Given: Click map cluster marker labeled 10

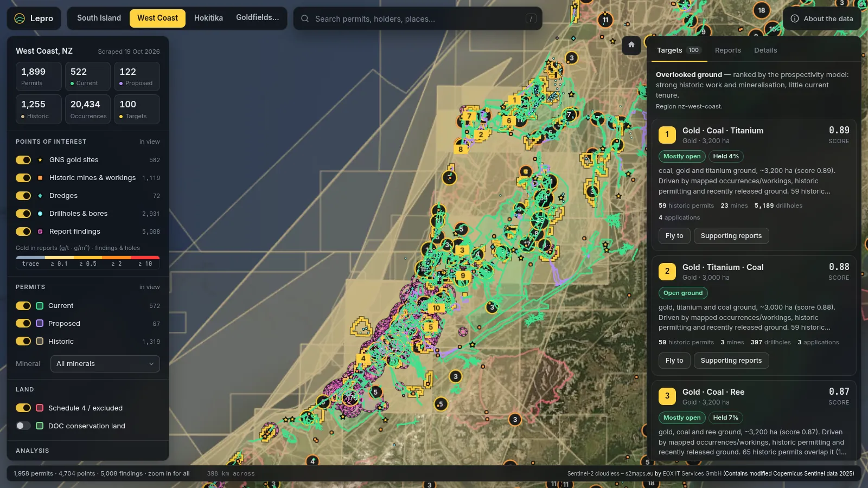Looking at the screenshot, I should pos(436,308).
